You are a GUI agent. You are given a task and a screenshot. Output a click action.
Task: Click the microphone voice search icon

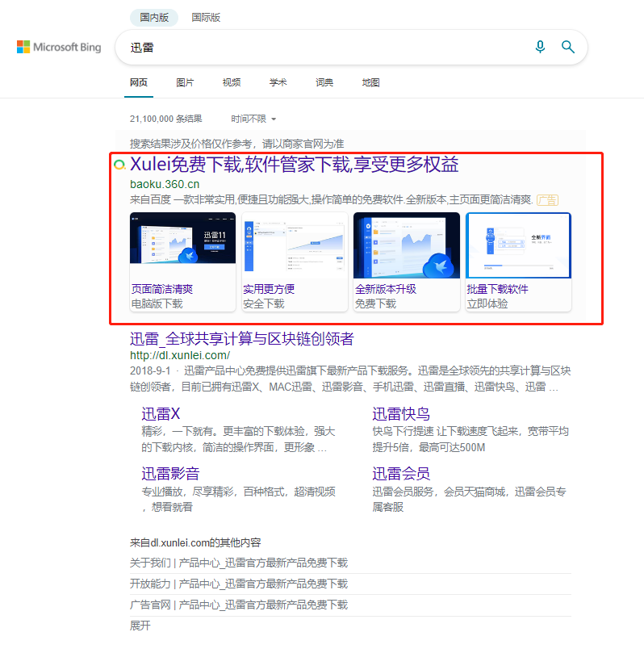[540, 47]
